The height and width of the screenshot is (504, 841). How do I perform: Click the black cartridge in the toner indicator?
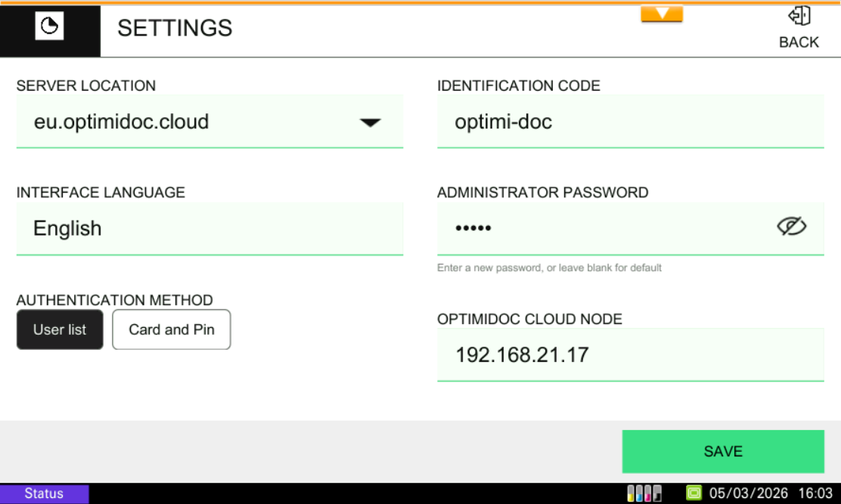(x=657, y=493)
